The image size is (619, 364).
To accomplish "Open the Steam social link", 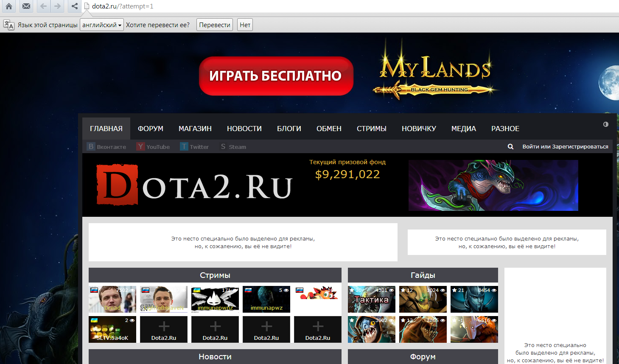I will 233,147.
